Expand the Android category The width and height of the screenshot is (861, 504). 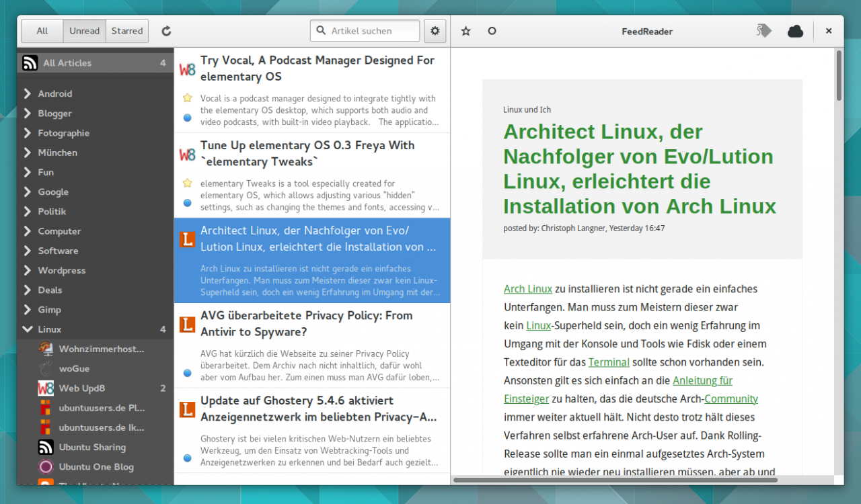pyautogui.click(x=28, y=94)
